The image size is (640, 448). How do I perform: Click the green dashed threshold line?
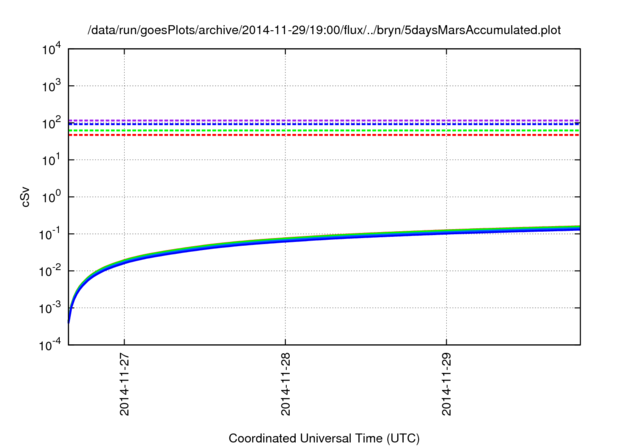pos(324,131)
